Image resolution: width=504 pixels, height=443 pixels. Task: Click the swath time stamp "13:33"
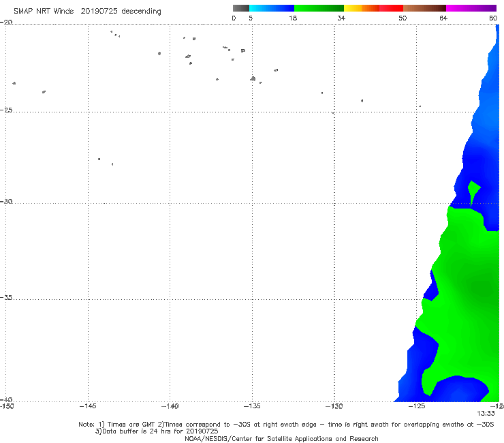[486, 414]
